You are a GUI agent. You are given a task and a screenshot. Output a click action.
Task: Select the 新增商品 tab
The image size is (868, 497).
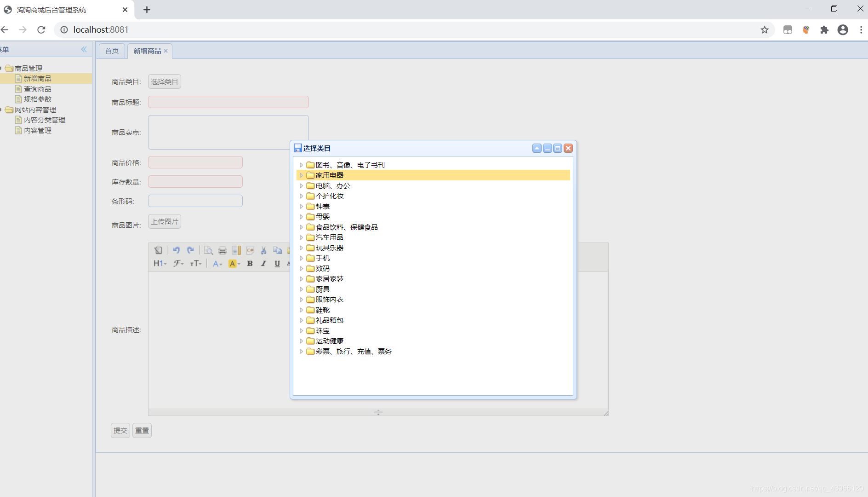(x=148, y=51)
